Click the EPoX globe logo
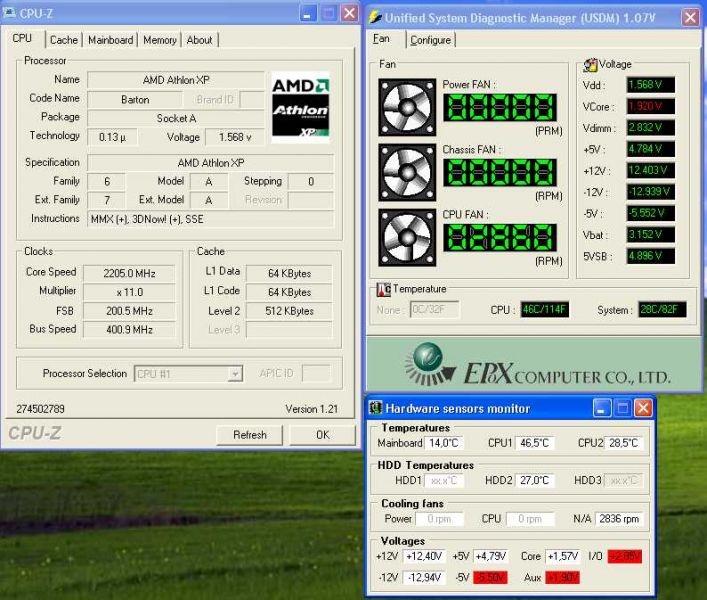The image size is (707, 600). pyautogui.click(x=429, y=364)
